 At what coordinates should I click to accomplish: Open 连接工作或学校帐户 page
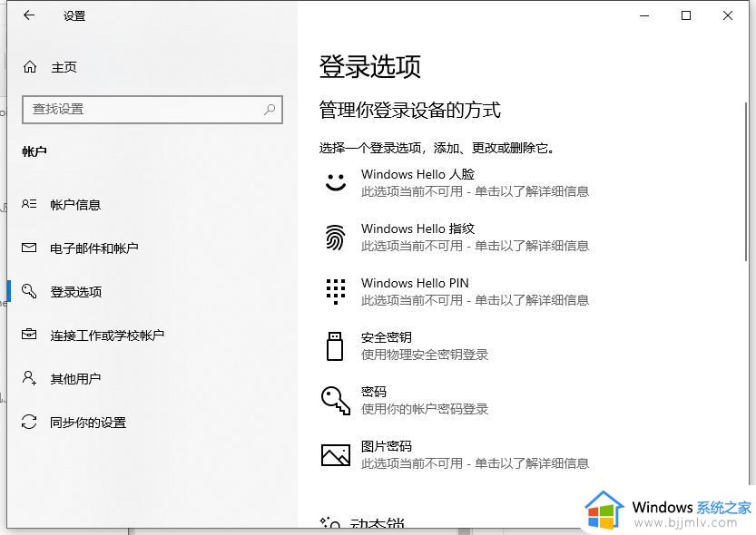107,336
